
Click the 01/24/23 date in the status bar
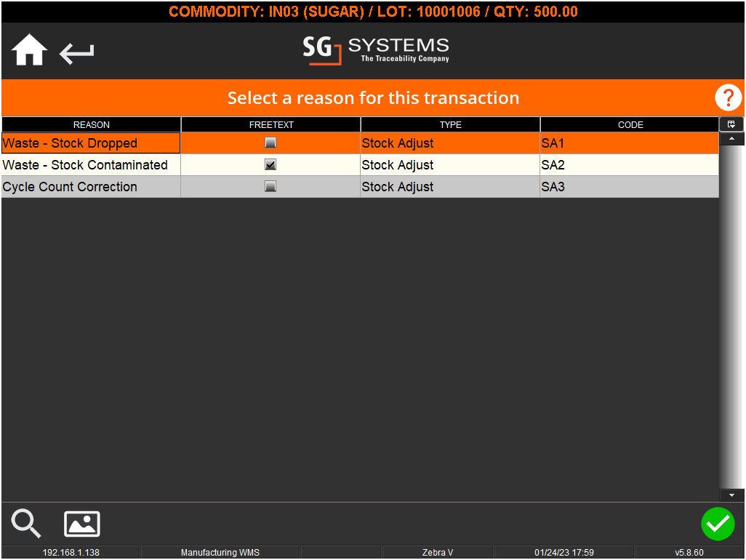click(x=566, y=552)
